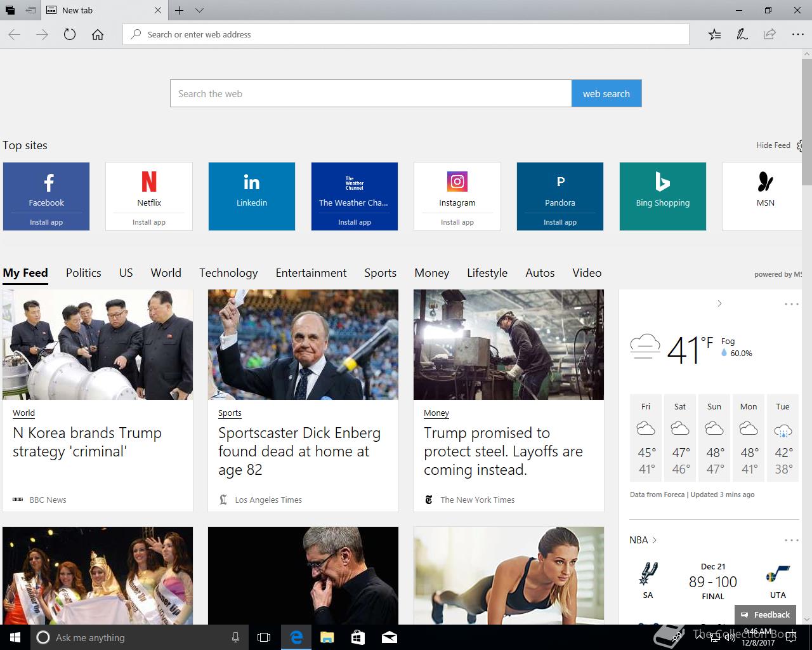
Task: Open File Explorer from taskbar
Action: tap(327, 637)
